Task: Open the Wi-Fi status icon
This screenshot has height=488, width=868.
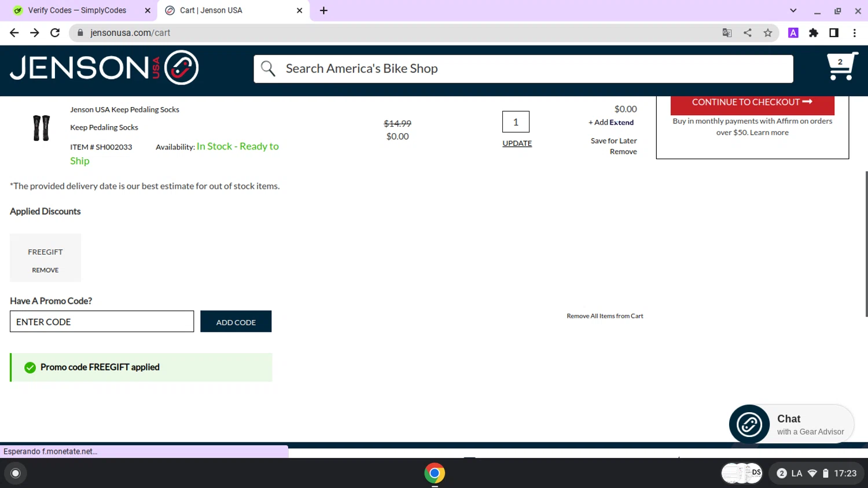Action: click(812, 473)
